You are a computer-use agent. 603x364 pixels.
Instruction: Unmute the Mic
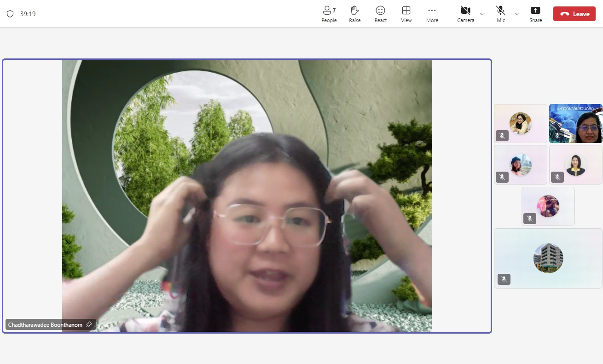point(500,14)
